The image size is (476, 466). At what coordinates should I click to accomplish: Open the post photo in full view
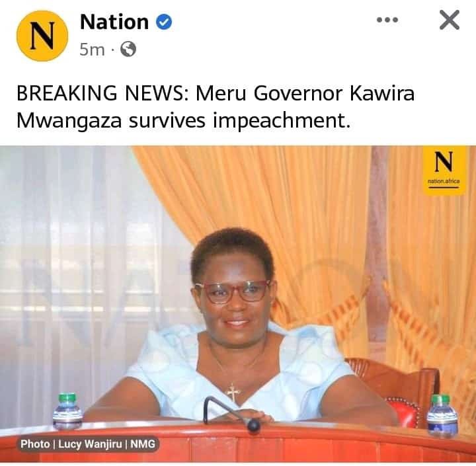click(x=238, y=304)
